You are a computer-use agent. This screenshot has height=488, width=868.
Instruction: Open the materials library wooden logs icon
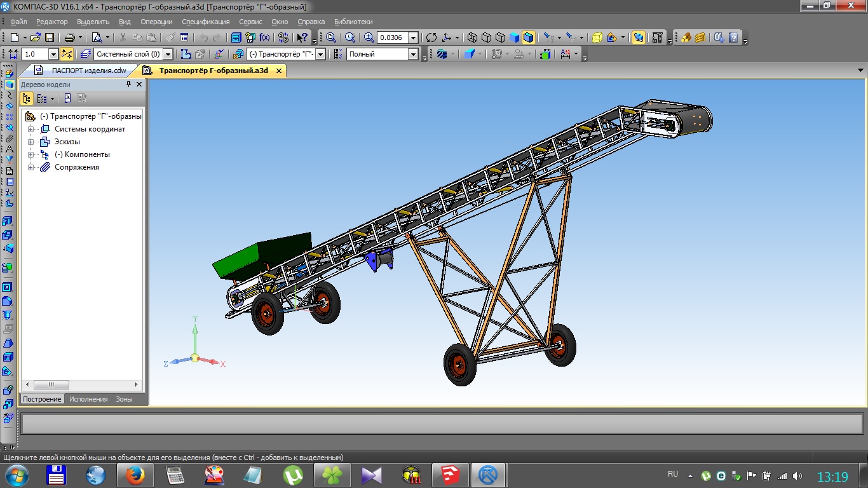(x=686, y=37)
